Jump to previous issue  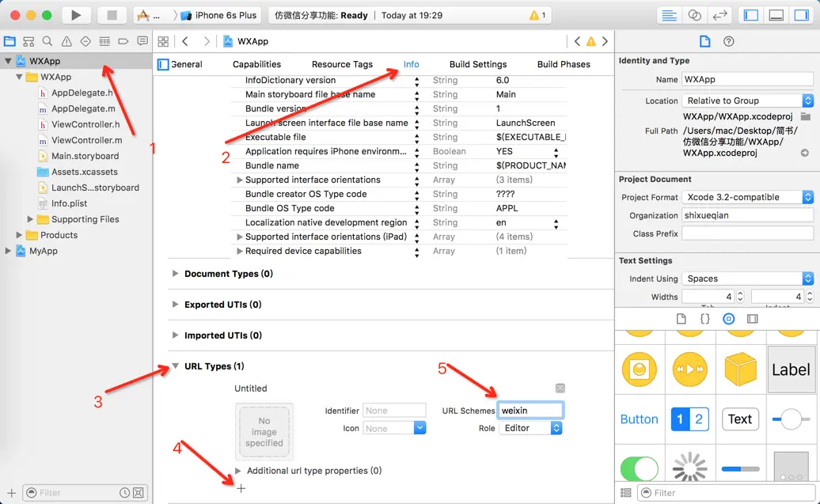577,41
